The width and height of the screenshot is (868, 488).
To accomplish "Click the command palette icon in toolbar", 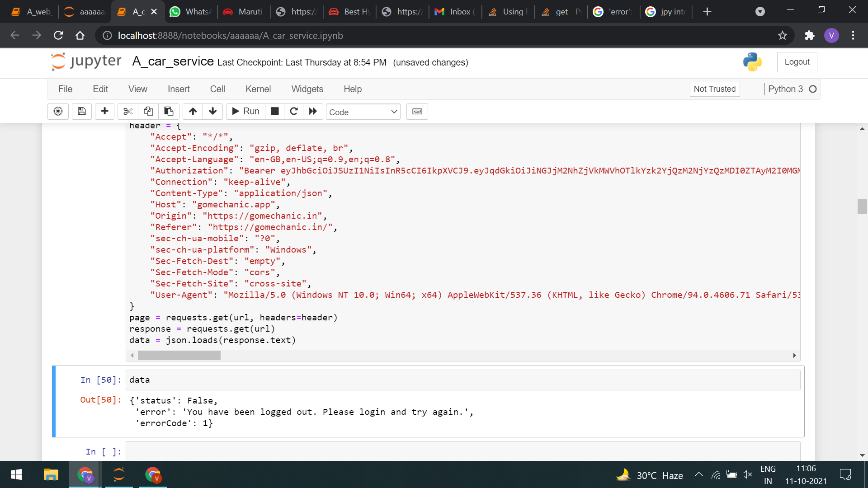I will coord(58,111).
